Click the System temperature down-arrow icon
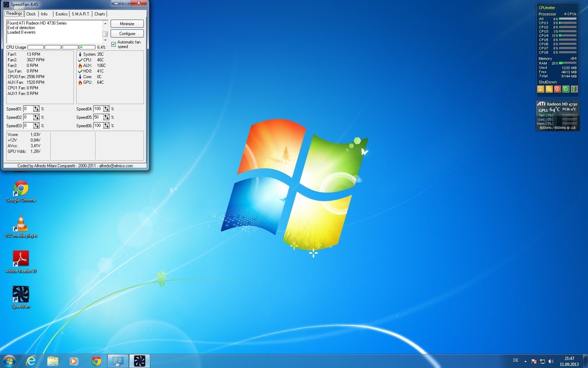 click(80, 54)
